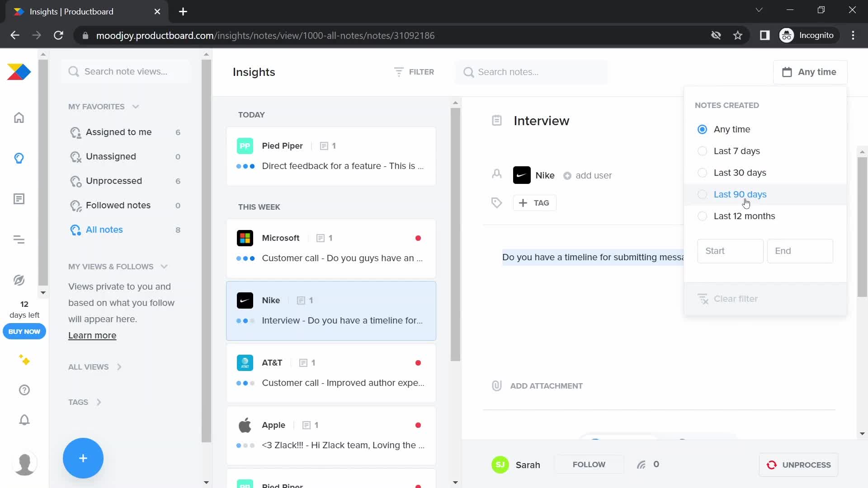Click the Microsoft company logo in note card
This screenshot has height=488, width=868.
click(245, 238)
